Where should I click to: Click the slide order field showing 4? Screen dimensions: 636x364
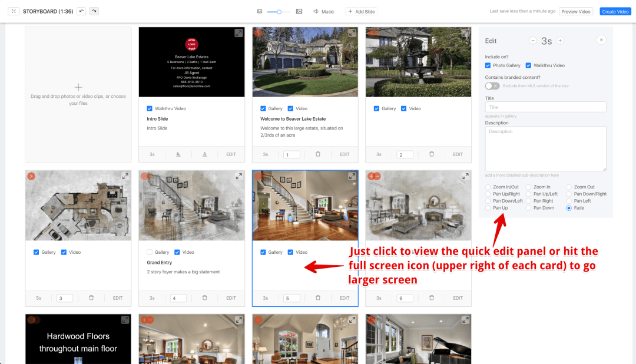click(x=178, y=298)
